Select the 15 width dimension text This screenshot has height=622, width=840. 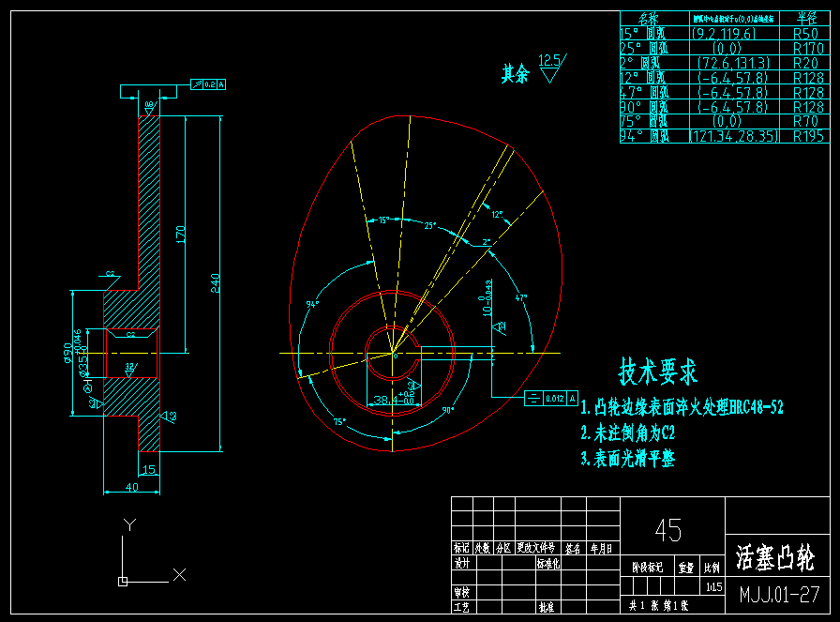[x=149, y=470]
